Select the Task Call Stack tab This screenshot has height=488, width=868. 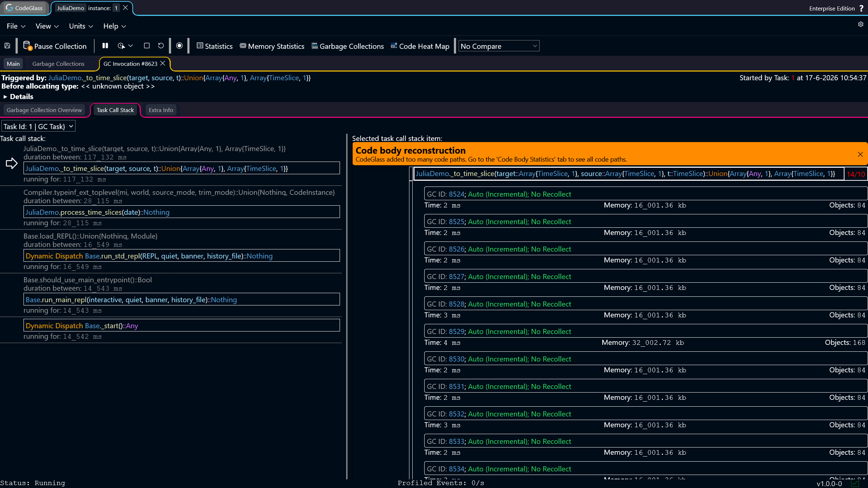tap(115, 110)
